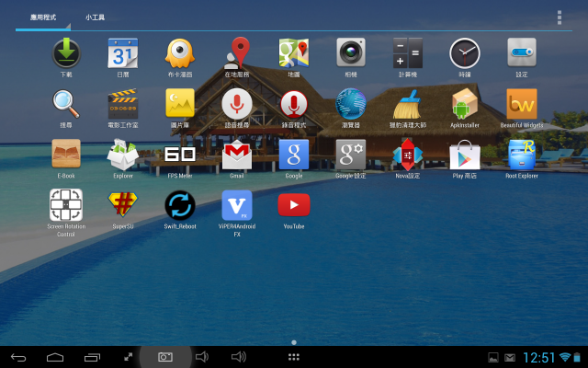Open the Settings app with blue slider
588x368 pixels.
tap(522, 52)
